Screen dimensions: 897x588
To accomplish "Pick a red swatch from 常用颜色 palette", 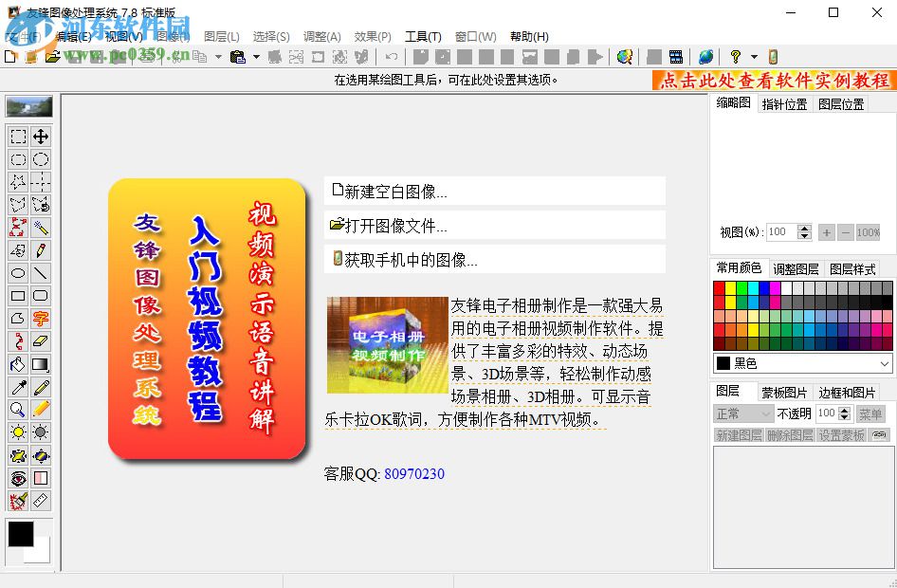I will coord(718,287).
